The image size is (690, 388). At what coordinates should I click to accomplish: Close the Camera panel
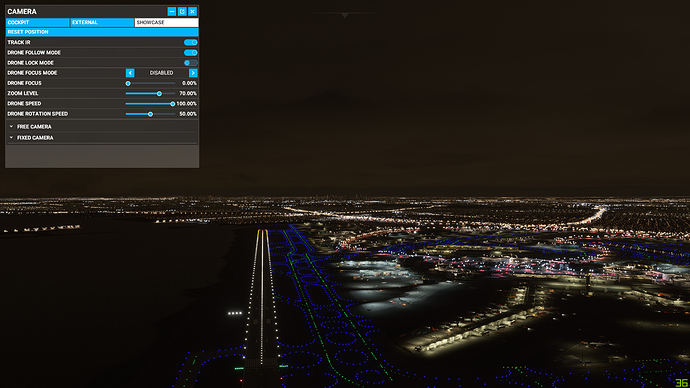coord(192,11)
